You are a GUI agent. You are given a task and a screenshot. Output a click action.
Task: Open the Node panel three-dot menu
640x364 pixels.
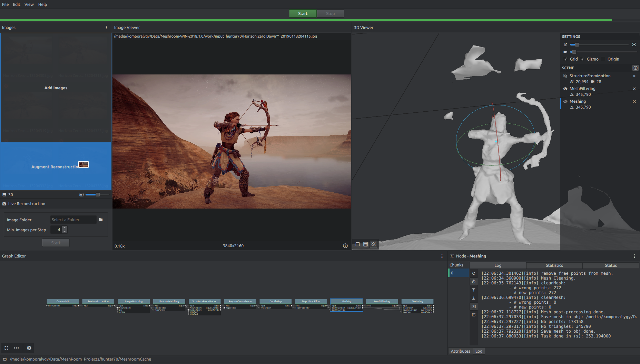coord(634,256)
